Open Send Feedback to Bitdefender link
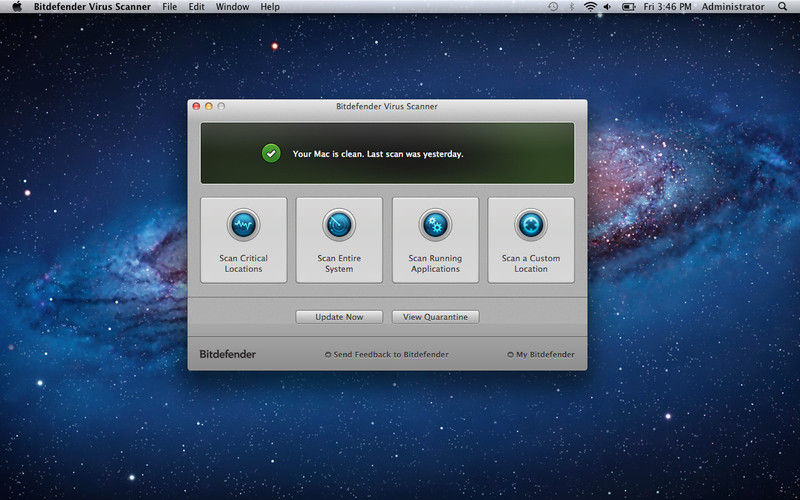Image resolution: width=800 pixels, height=500 pixels. (390, 354)
